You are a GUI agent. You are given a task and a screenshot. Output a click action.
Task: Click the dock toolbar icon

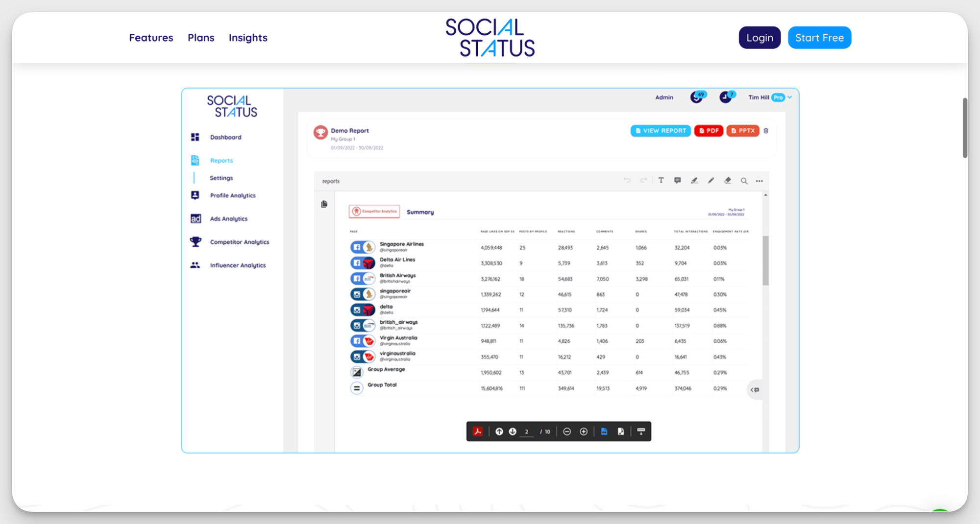(x=641, y=431)
